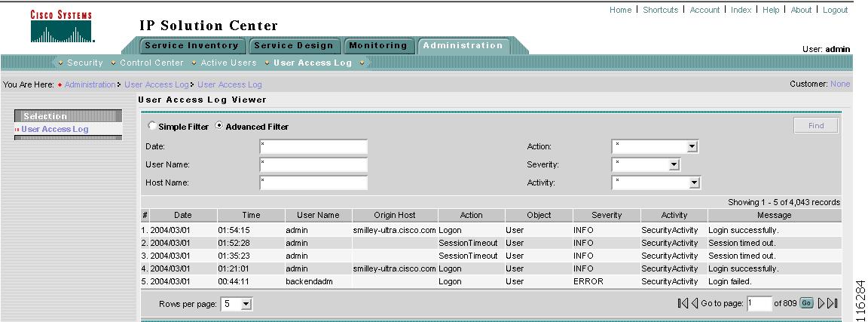This screenshot has height=322, width=868.
Task: Click SessionTimeout action in row 2
Action: [x=469, y=243]
